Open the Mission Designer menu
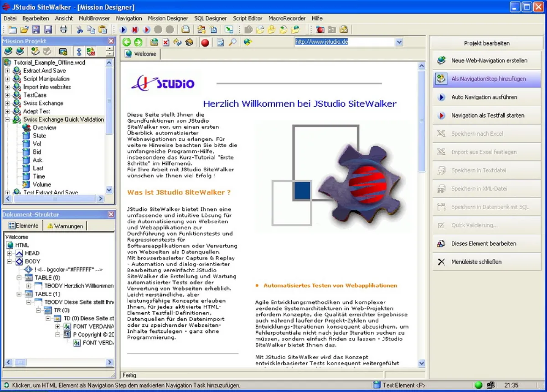Screen dimensions: 547x392 coord(168,18)
